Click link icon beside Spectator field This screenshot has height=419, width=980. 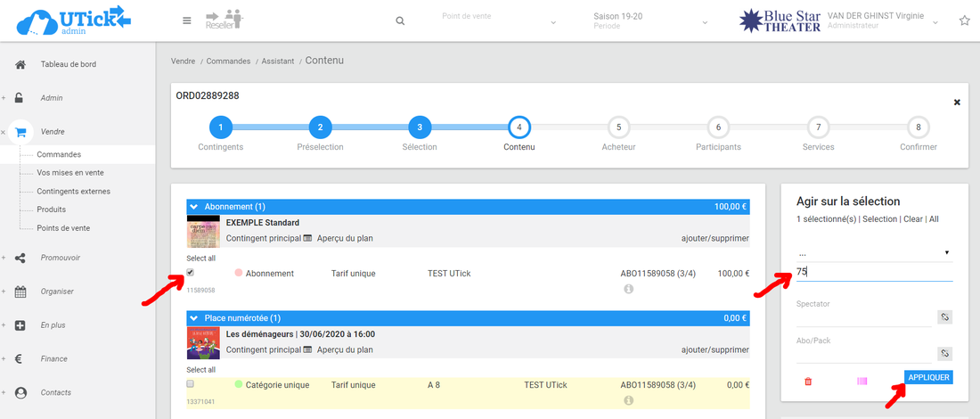[x=944, y=316]
